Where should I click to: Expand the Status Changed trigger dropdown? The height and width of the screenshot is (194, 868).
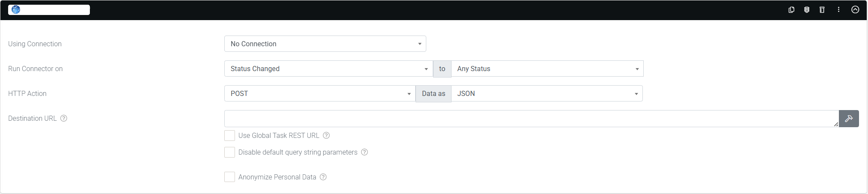pyautogui.click(x=329, y=69)
